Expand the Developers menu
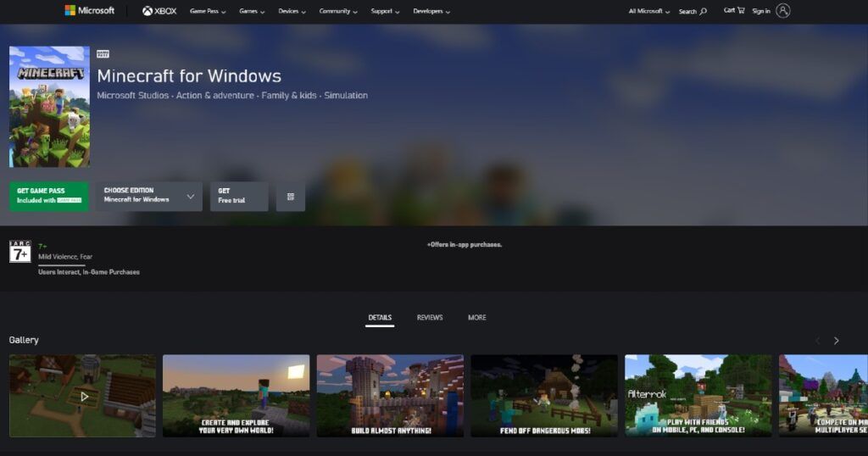 431,11
